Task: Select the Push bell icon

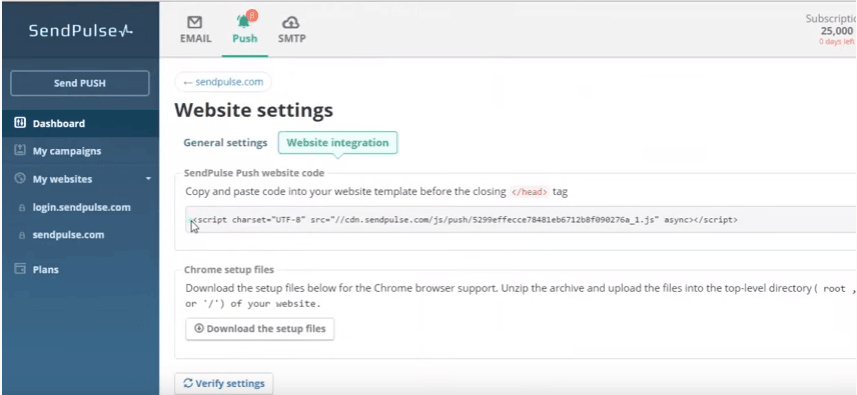Action: pos(243,22)
